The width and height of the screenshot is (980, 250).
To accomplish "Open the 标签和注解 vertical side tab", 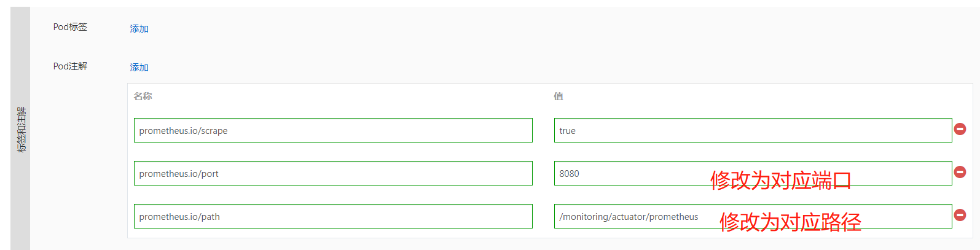I will click(21, 129).
